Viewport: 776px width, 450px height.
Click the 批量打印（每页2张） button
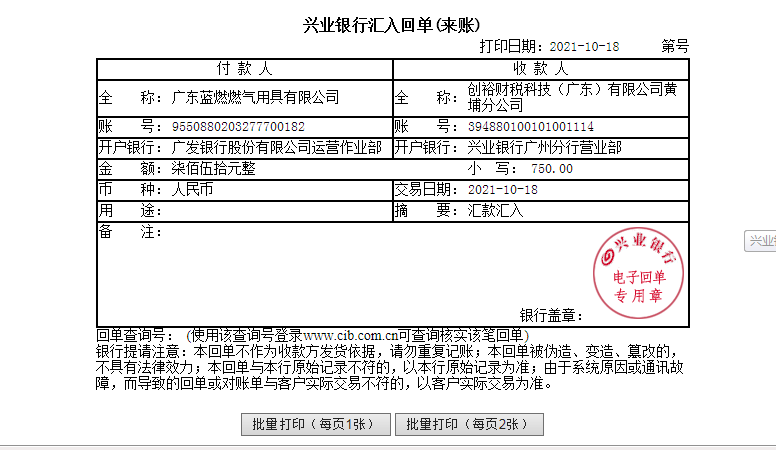(469, 424)
